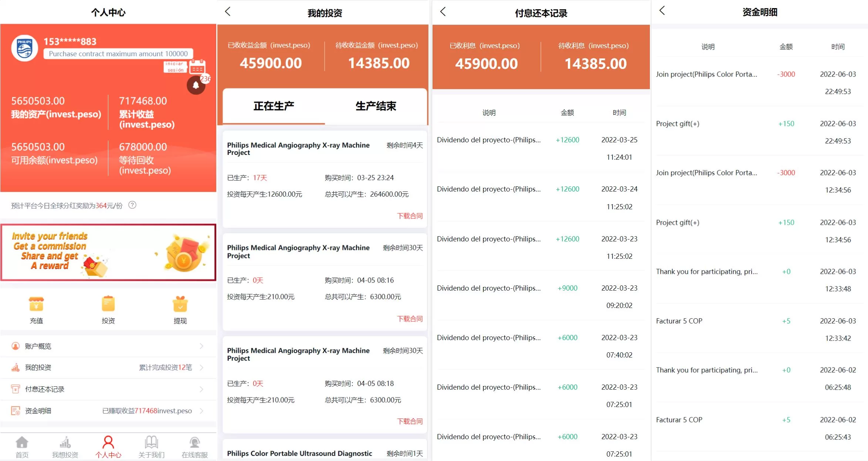Tap the notification bell icon
This screenshot has height=461, width=868.
click(x=196, y=85)
